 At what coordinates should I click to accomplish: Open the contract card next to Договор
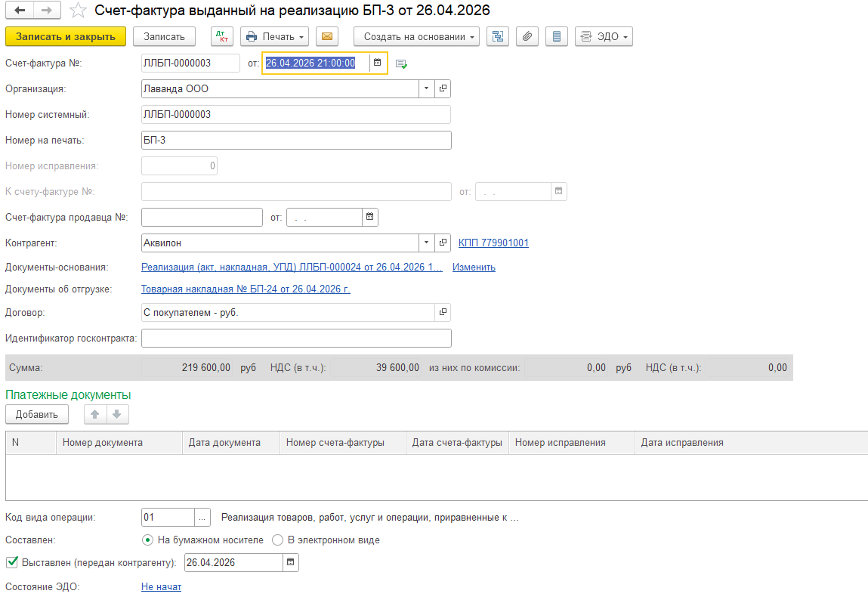[x=443, y=312]
